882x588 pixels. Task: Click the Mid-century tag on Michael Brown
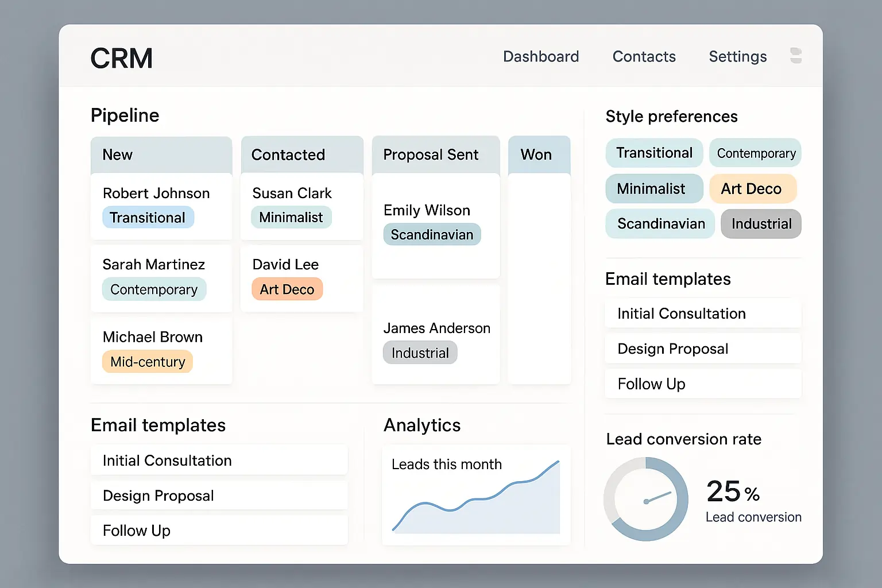click(x=148, y=362)
